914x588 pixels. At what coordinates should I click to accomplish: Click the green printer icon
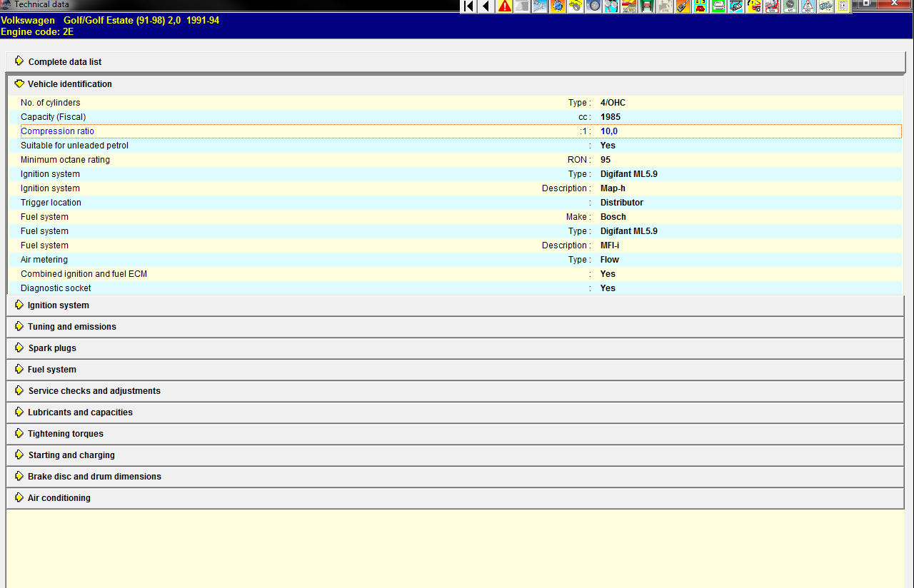click(718, 6)
